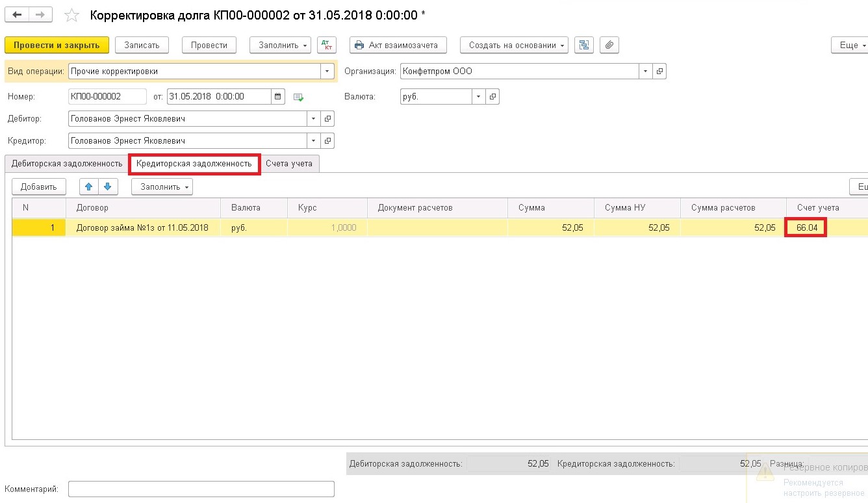The height and width of the screenshot is (503, 868).
Task: Print Акт взаимозачета
Action: (x=398, y=45)
